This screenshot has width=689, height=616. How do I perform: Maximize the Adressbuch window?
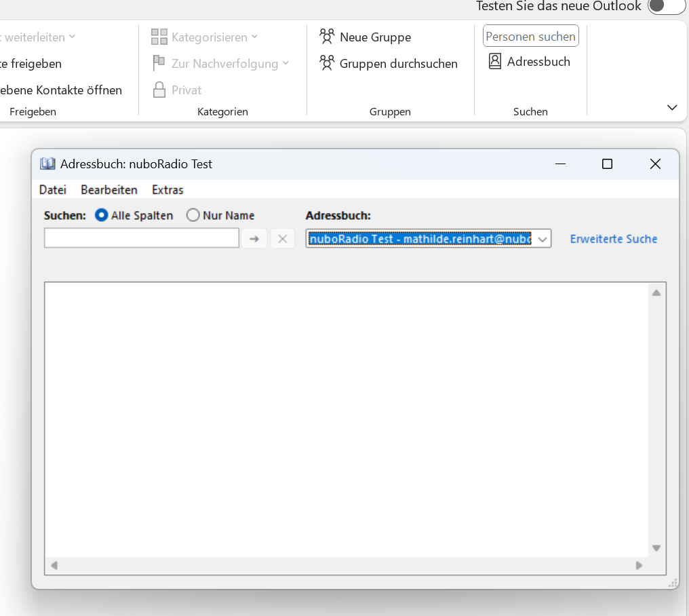(607, 164)
